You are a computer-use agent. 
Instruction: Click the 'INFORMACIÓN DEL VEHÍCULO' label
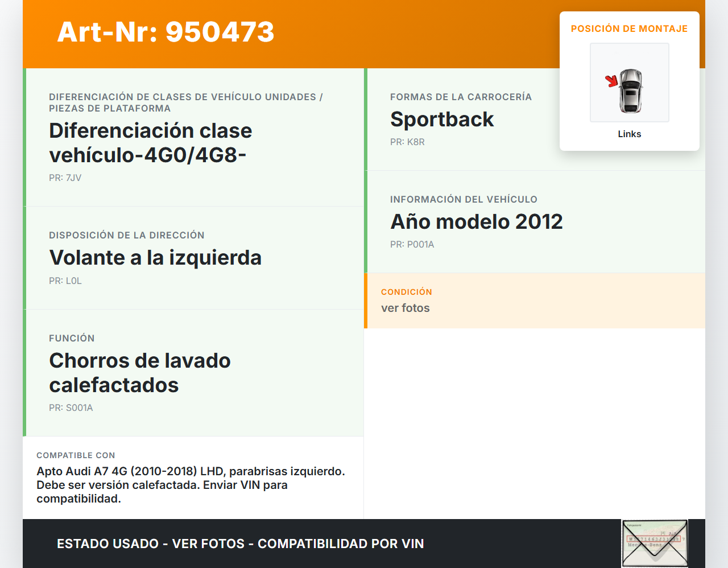[x=464, y=199]
